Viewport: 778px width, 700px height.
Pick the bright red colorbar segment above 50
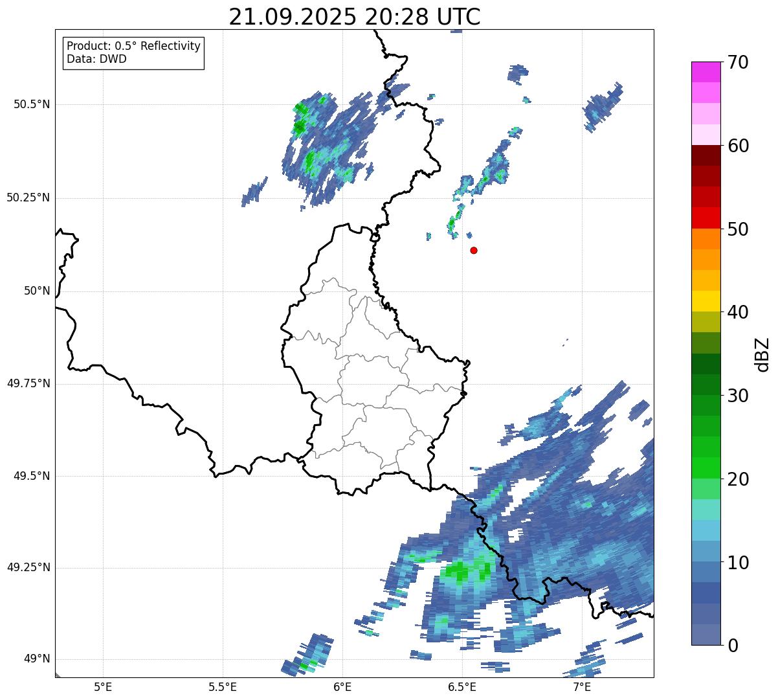(706, 218)
